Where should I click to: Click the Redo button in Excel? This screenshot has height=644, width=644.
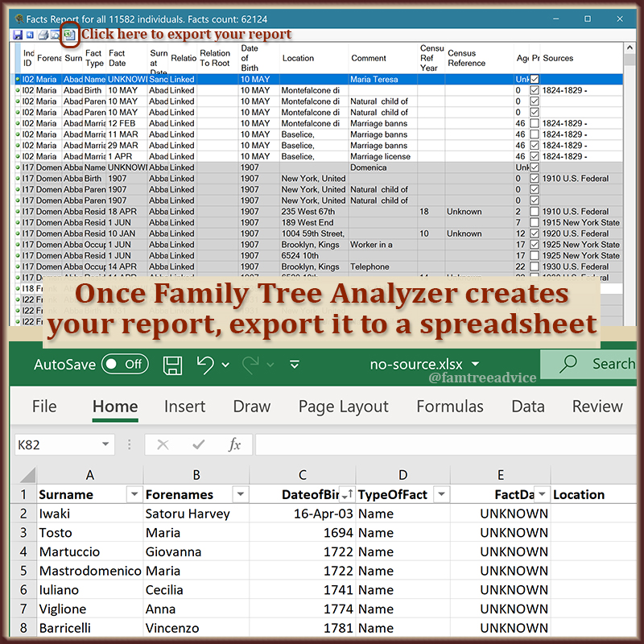(250, 364)
